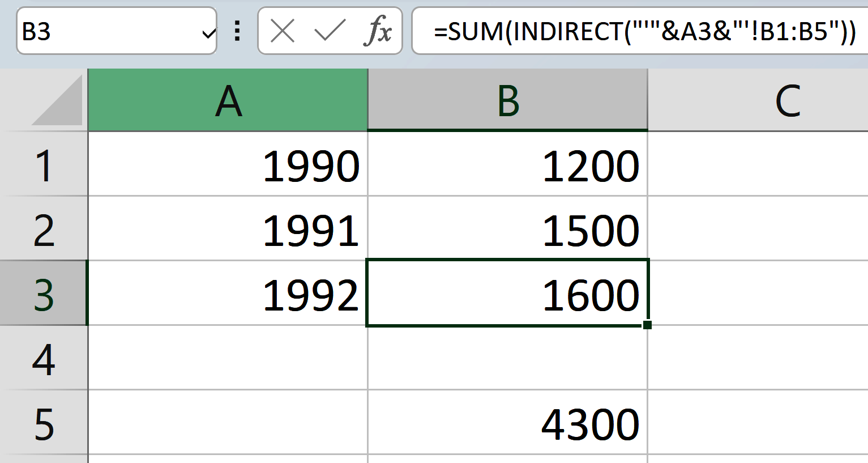868x463 pixels.
Task: Click the fill handle of cell B3
Action: (x=647, y=324)
